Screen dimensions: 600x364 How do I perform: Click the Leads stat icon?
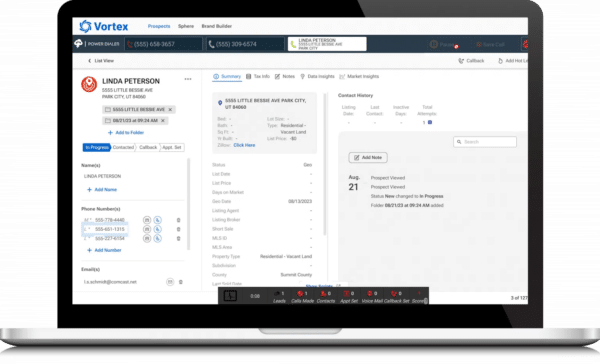click(x=277, y=294)
